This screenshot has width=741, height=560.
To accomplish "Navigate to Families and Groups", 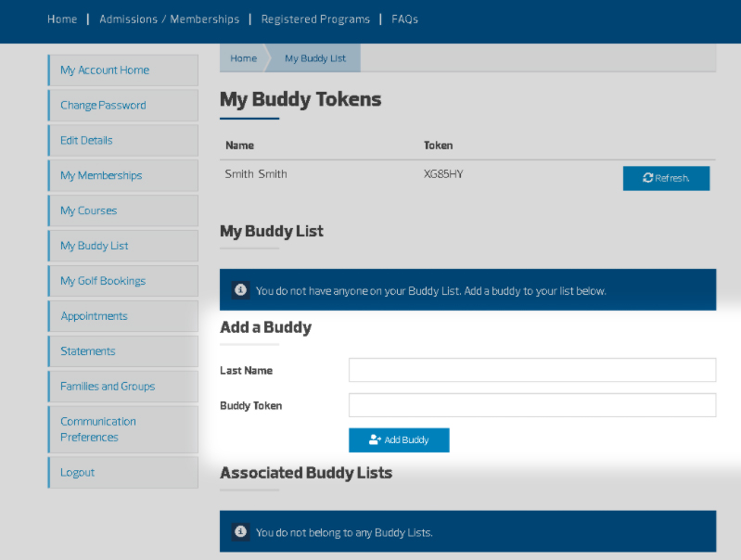I will [108, 387].
